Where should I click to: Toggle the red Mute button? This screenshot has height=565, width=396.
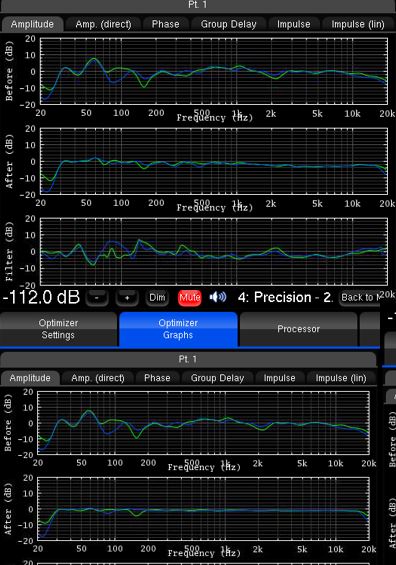190,298
